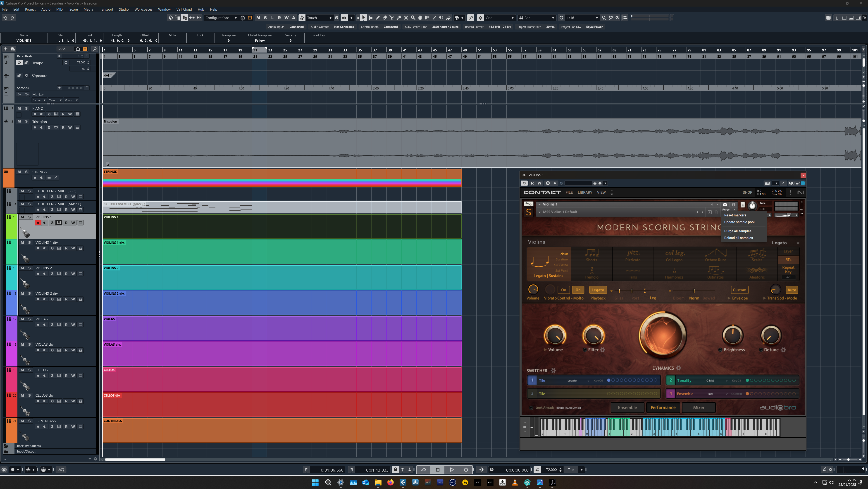Click the Redo arrow icon
This screenshot has width=868, height=489.
[x=12, y=18]
